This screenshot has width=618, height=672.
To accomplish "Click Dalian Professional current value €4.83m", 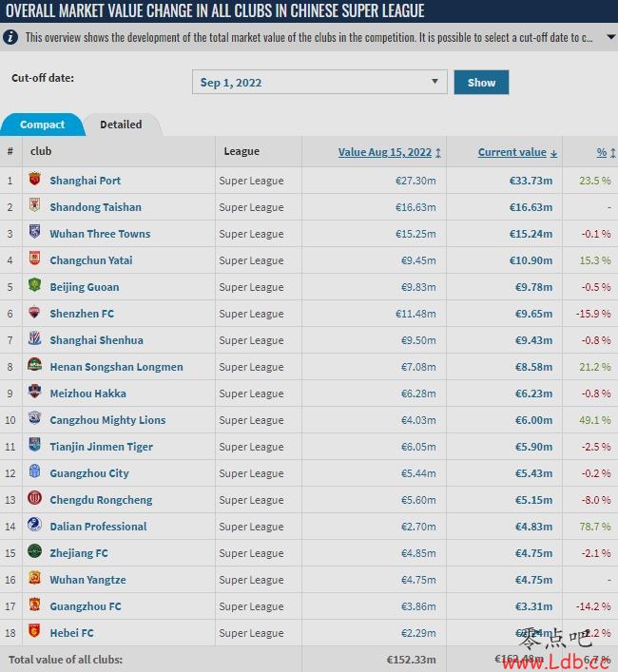I will click(533, 527).
